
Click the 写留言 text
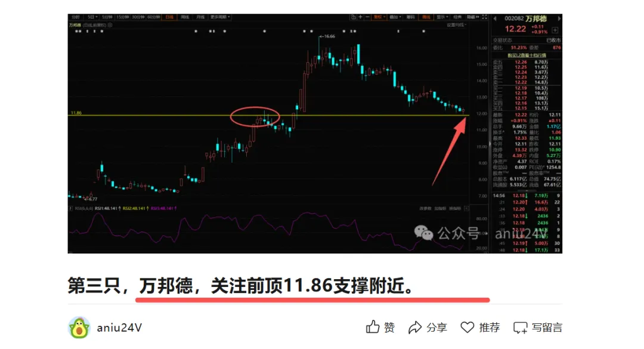[x=547, y=328]
